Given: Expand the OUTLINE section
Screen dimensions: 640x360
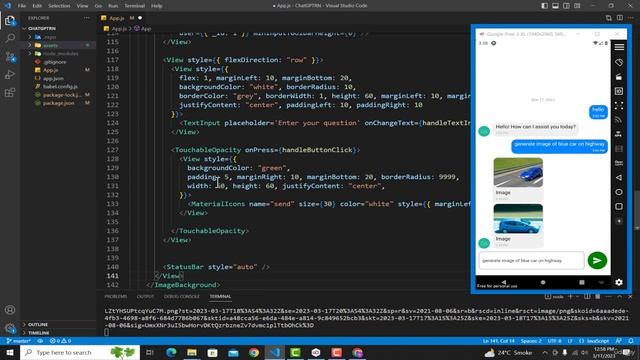Looking at the screenshot, I should [38, 324].
